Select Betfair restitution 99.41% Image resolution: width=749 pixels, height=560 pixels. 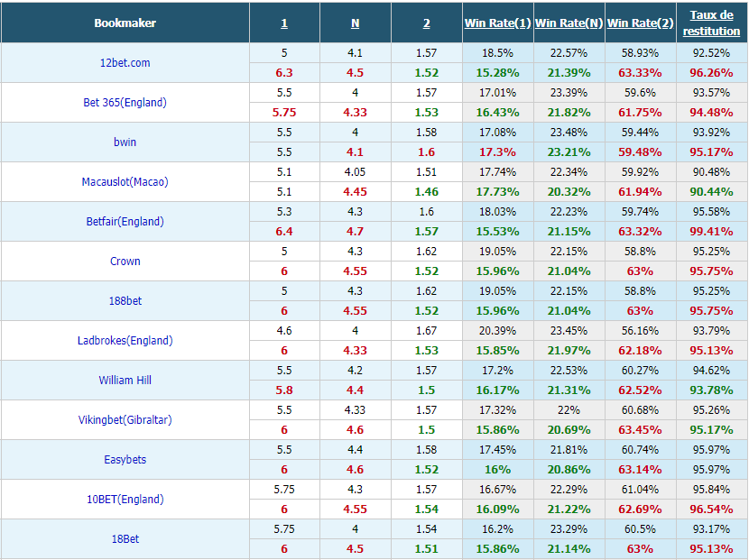pos(711,231)
